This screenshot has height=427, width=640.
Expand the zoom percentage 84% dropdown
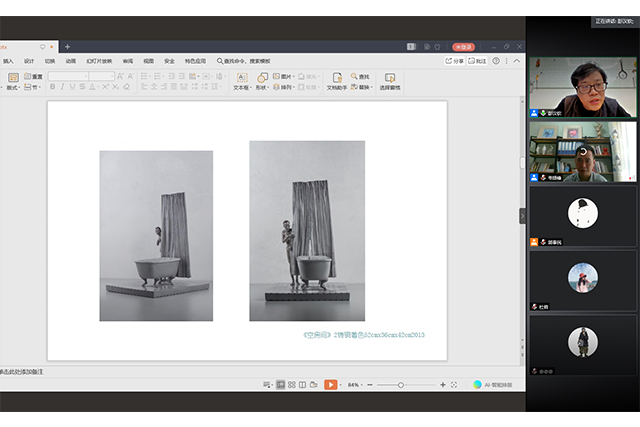pyautogui.click(x=356, y=384)
